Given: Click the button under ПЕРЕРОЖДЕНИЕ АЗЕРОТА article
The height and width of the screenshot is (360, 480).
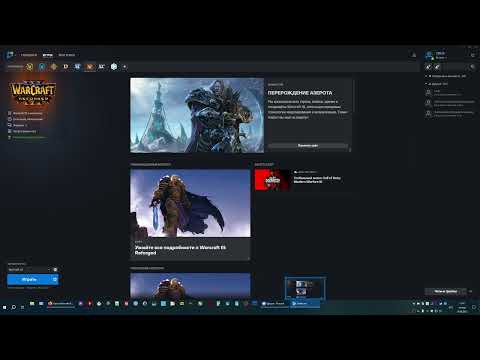Looking at the screenshot, I should [308, 146].
